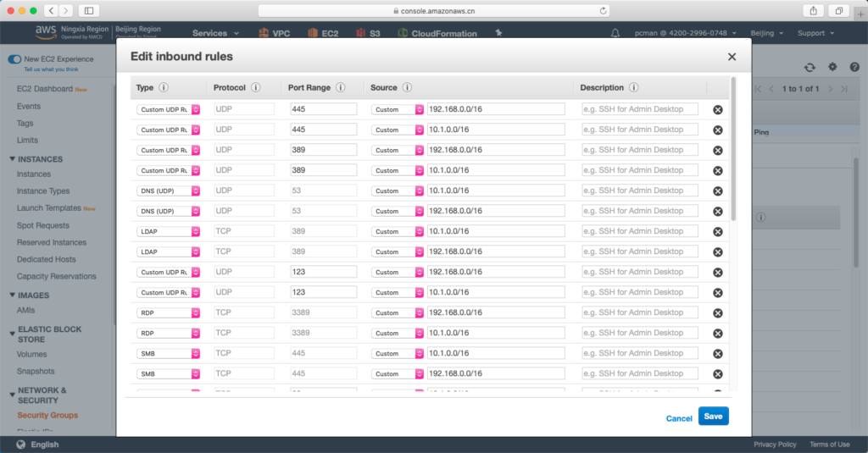868x453 pixels.
Task: Open the notifications bell icon
Action: click(x=615, y=33)
